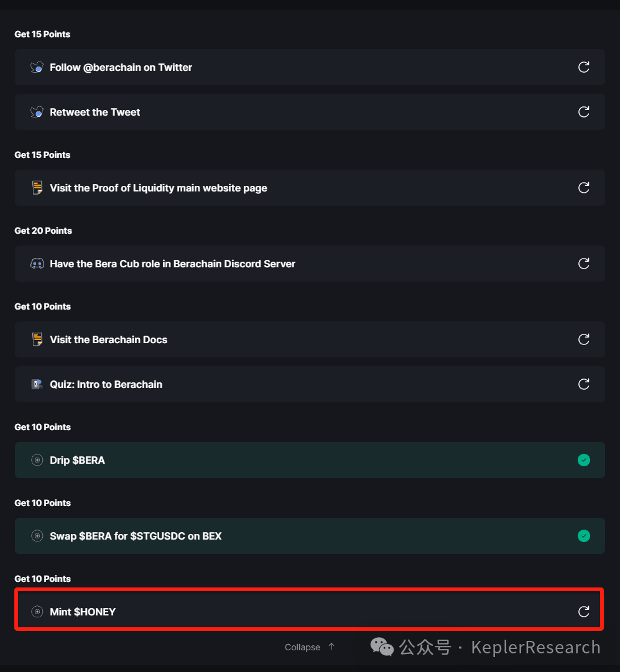Click the Discord icon on Bera Cub task
This screenshot has height=672, width=620.
tap(37, 264)
